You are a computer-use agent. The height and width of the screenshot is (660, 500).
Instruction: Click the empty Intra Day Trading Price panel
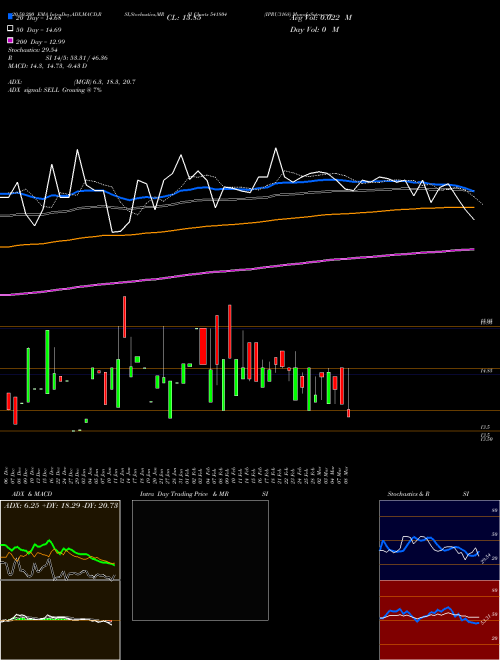click(x=200, y=560)
